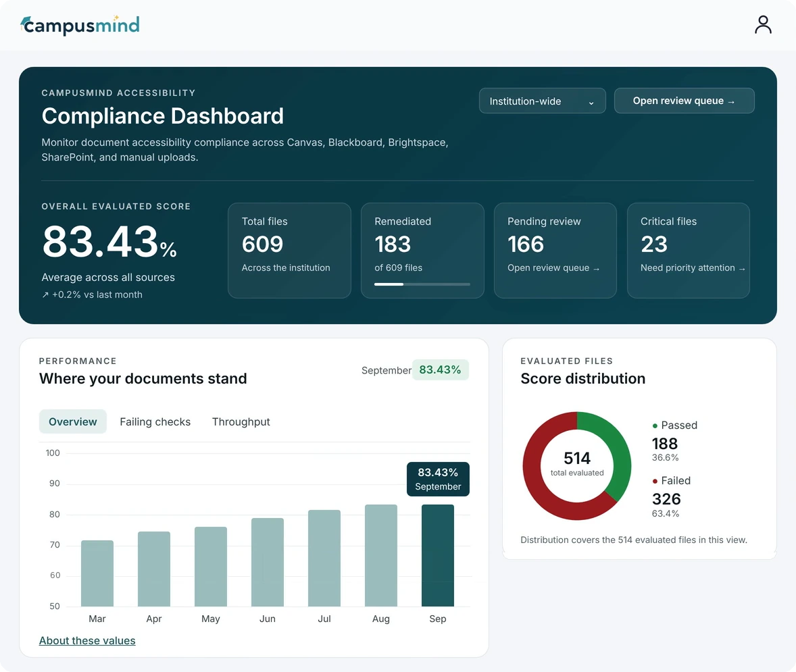Click the Jun bar in chart

point(268,563)
